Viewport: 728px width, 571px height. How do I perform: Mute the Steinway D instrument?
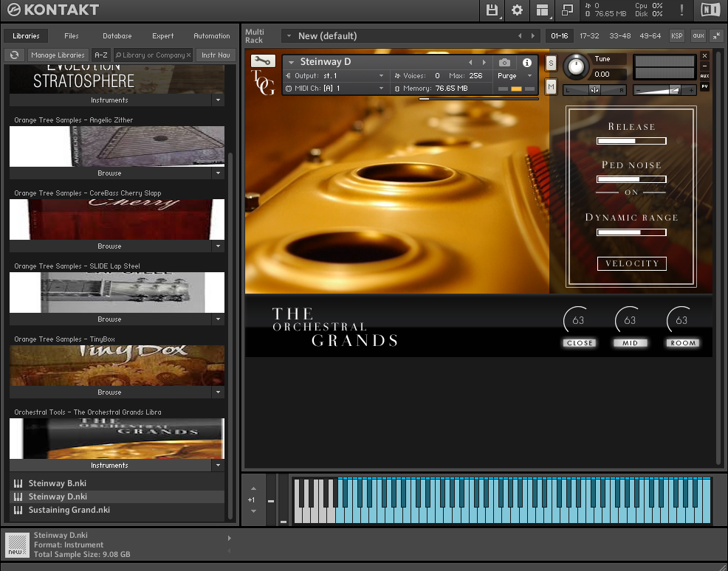tap(551, 87)
